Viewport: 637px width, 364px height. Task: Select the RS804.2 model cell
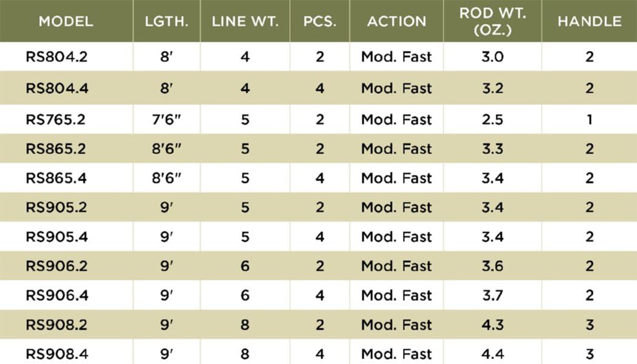[x=56, y=58]
